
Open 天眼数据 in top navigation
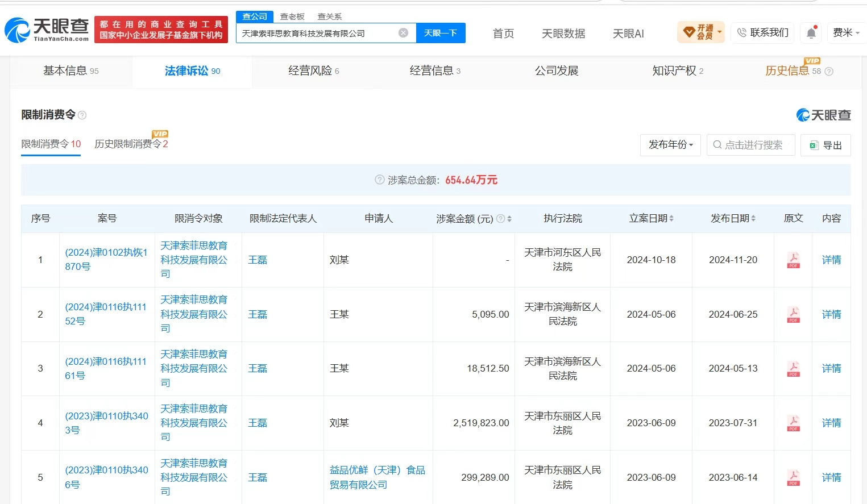pyautogui.click(x=563, y=34)
